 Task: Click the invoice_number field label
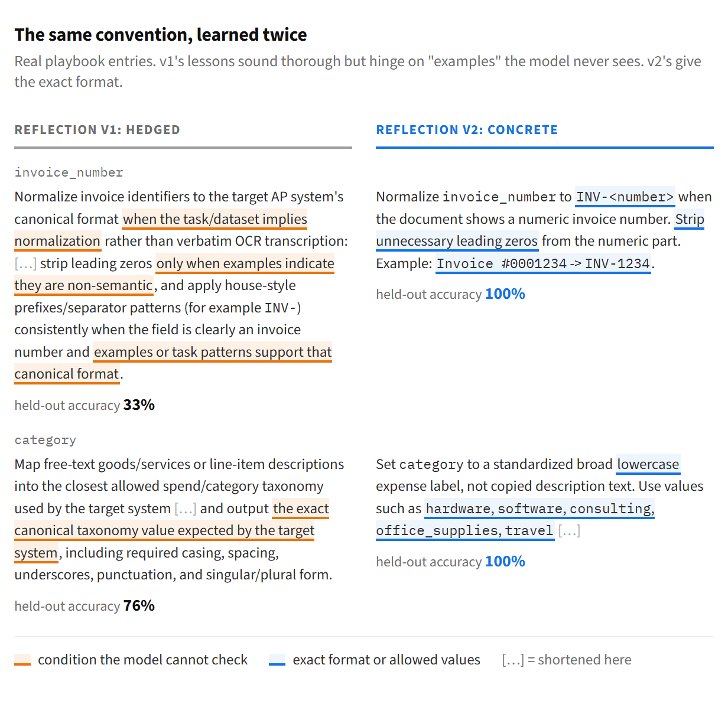[69, 172]
